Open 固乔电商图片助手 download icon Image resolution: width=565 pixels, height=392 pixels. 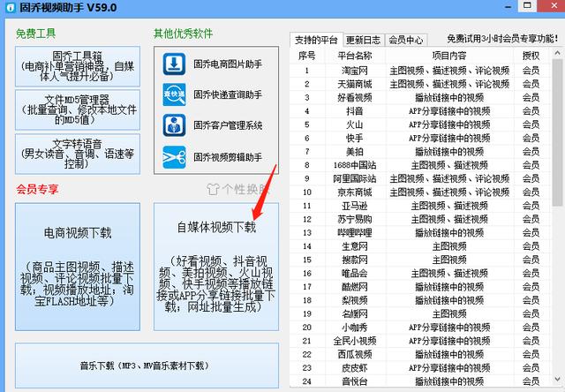[x=174, y=64]
